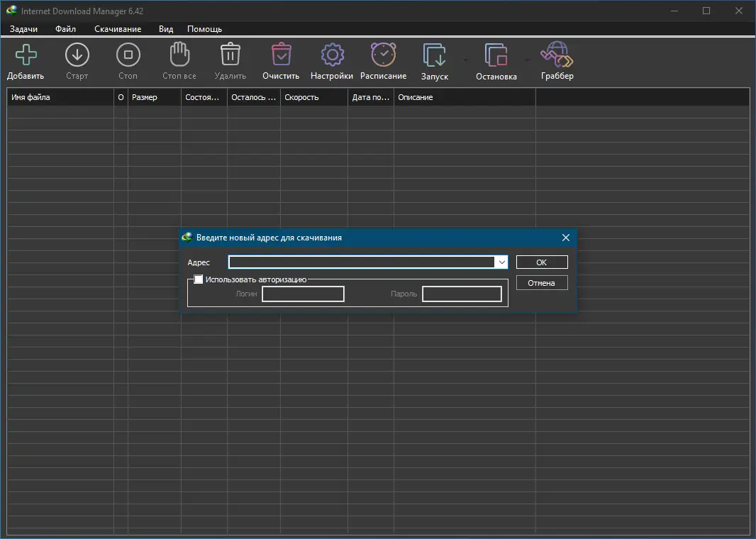The width and height of the screenshot is (756, 539).
Task: Click the Запуск queue icon
Action: [435, 55]
